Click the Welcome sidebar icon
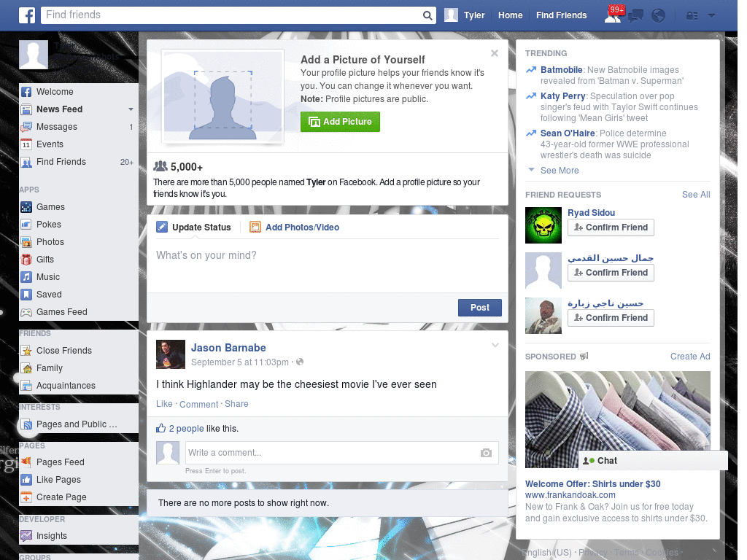The height and width of the screenshot is (560, 747). click(x=26, y=92)
